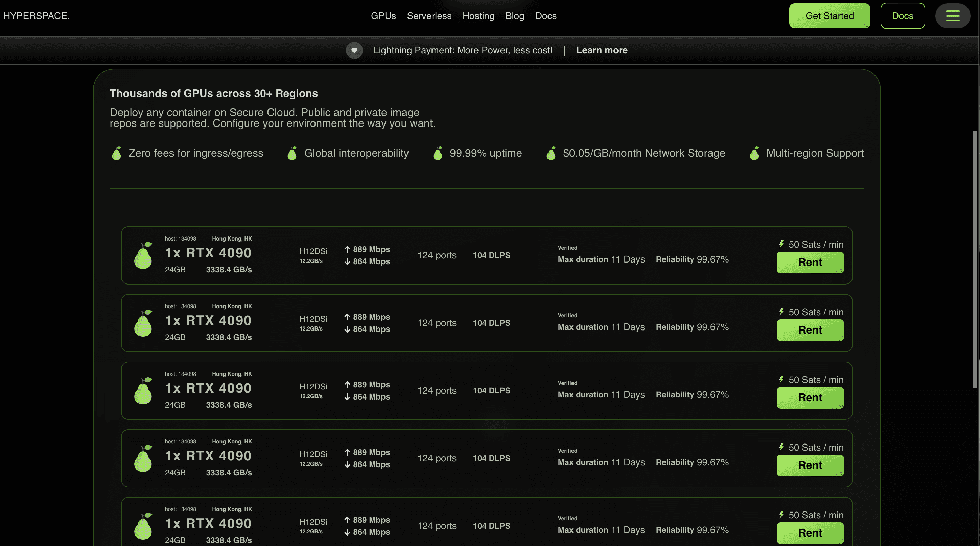The image size is (980, 546).
Task: Click '104 DLPS' in fourth listing
Action: [491, 458]
